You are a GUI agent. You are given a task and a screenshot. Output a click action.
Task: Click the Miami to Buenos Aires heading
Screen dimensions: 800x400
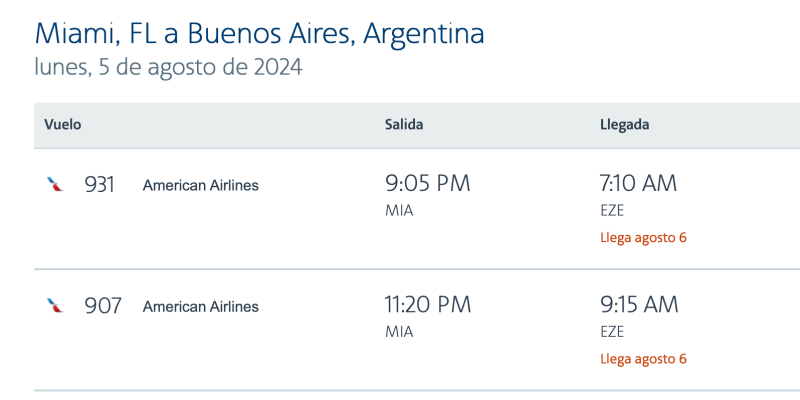click(259, 33)
